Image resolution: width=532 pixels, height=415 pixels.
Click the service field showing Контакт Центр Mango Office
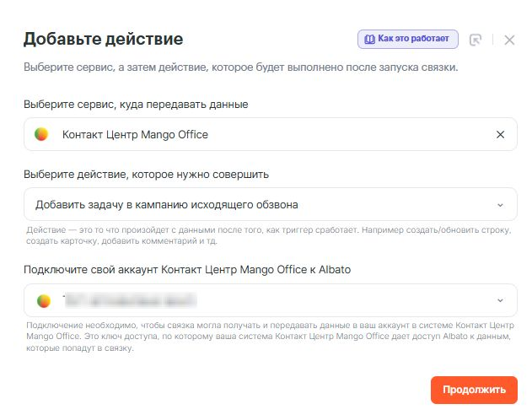pyautogui.click(x=253, y=134)
